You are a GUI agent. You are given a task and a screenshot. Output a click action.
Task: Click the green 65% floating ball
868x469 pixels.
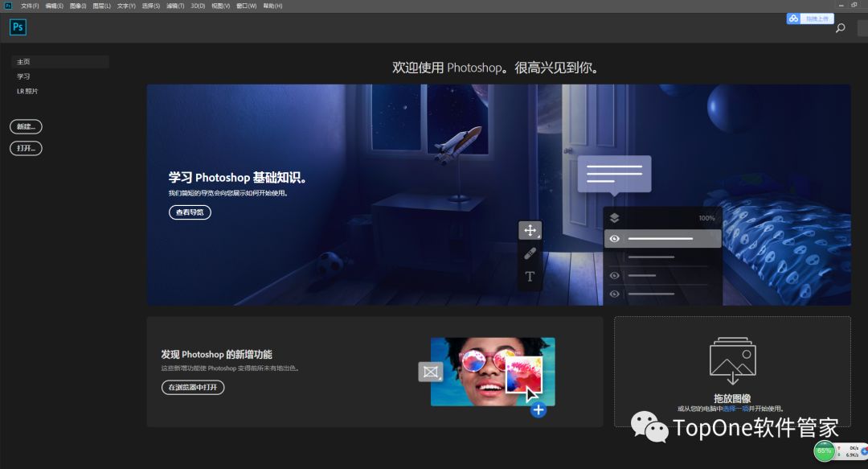825,450
